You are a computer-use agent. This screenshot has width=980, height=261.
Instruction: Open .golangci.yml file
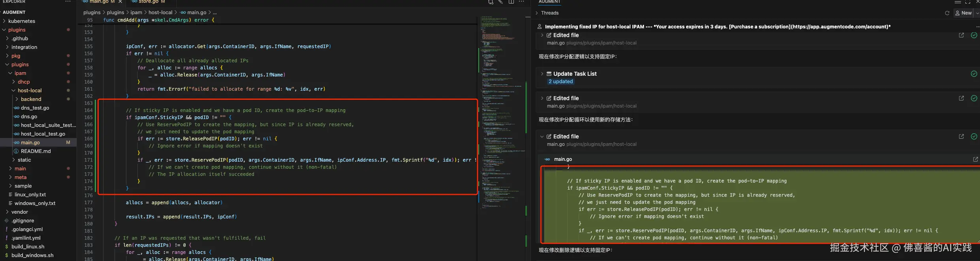(x=38, y=229)
